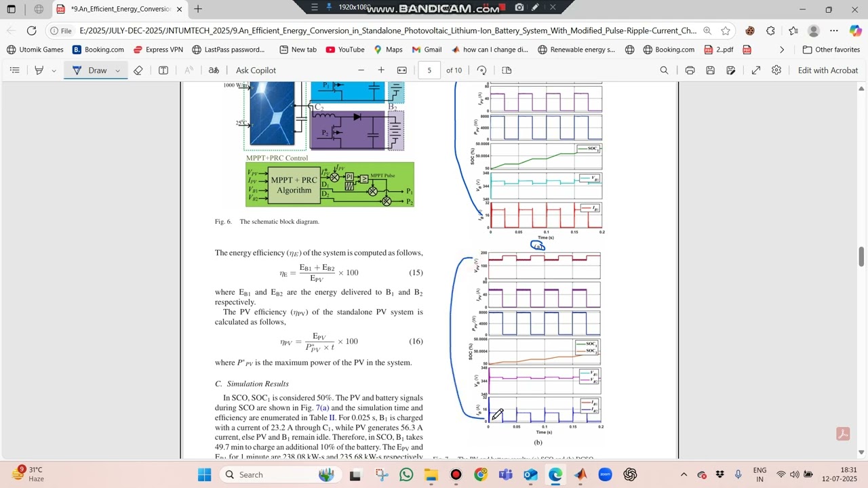Enter full screen mode for the PDF

756,70
